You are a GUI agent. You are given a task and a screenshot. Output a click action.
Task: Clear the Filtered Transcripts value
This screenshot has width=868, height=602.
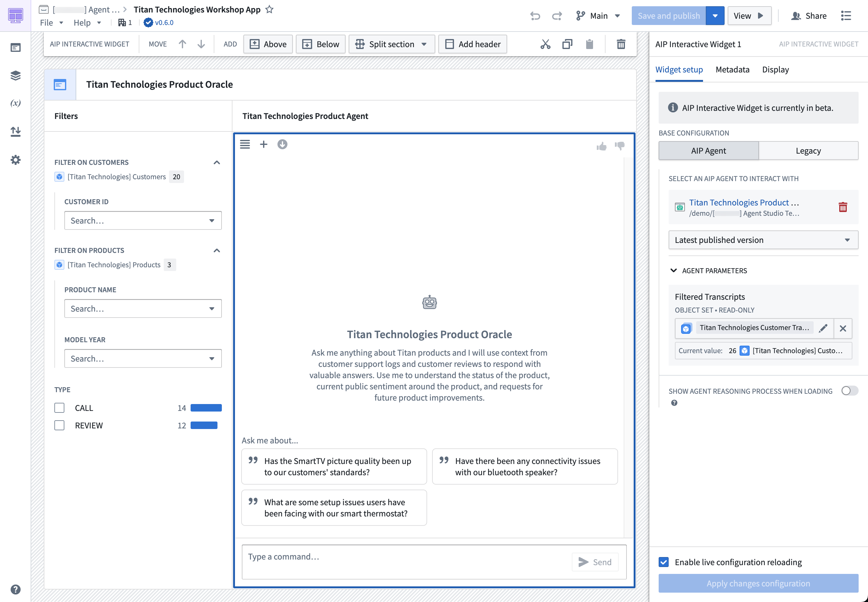click(843, 328)
